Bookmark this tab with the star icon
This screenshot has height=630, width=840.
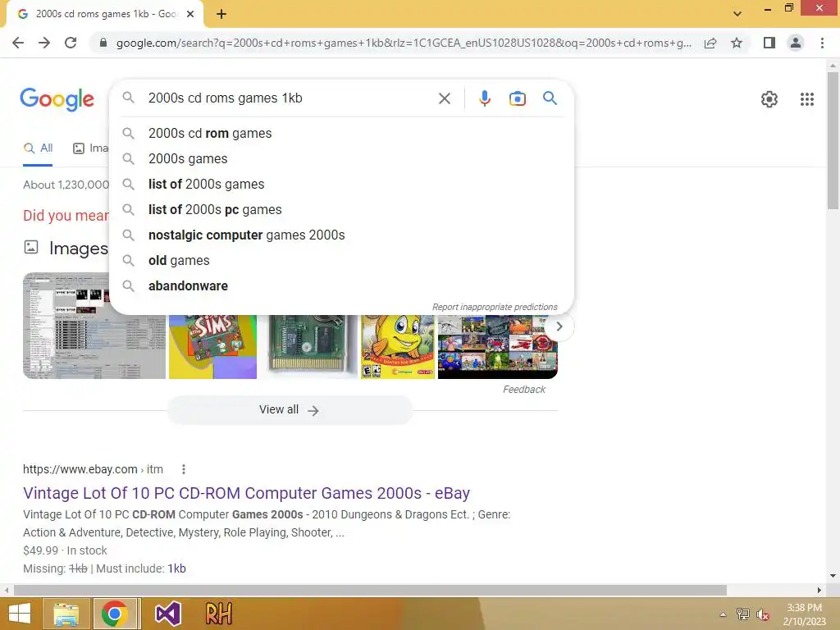pyautogui.click(x=737, y=43)
